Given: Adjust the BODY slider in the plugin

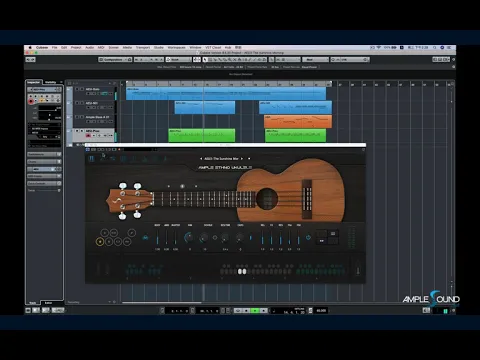Looking at the screenshot, I should [157, 237].
